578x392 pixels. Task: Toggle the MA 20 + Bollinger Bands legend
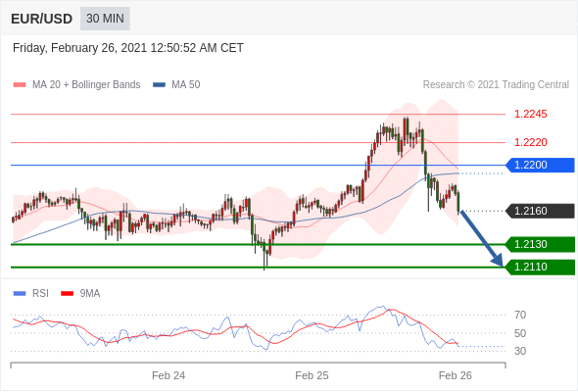tap(76, 85)
